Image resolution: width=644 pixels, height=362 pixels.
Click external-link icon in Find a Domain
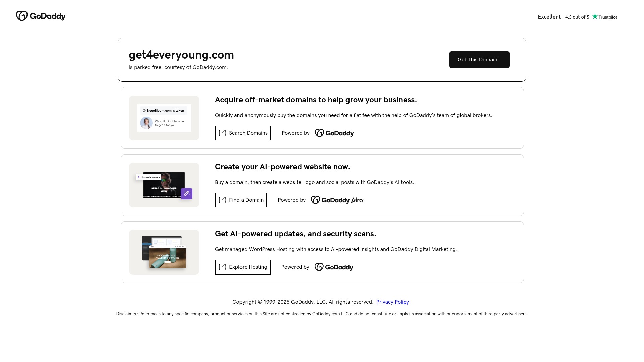click(x=222, y=200)
